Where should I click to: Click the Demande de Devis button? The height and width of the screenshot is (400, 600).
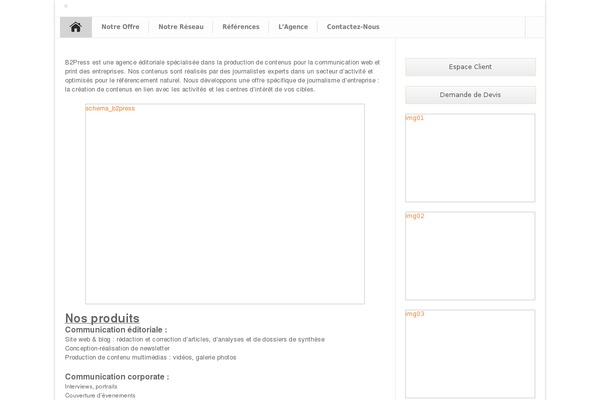(470, 95)
